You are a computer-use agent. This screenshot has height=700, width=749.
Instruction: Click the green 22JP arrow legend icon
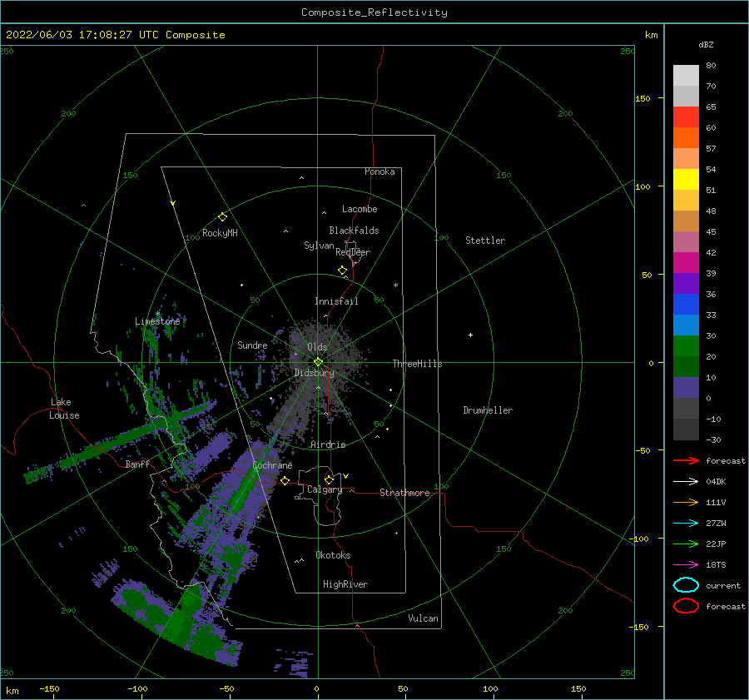[x=686, y=544]
